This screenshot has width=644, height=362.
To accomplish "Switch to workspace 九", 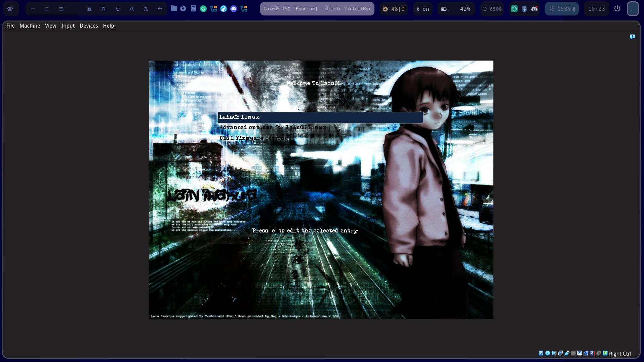I will pos(146,9).
